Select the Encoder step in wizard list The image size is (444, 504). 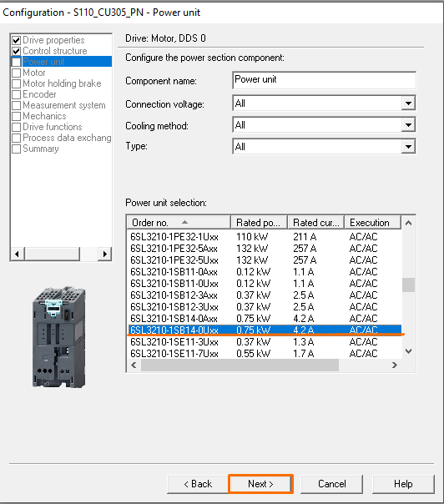tap(39, 94)
